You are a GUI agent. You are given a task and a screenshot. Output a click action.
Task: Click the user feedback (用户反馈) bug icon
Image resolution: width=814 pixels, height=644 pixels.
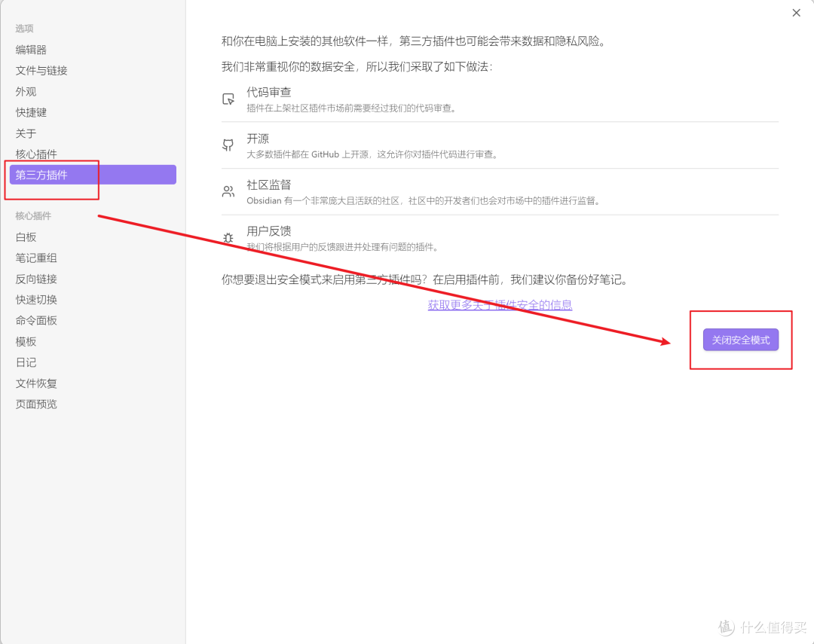228,238
